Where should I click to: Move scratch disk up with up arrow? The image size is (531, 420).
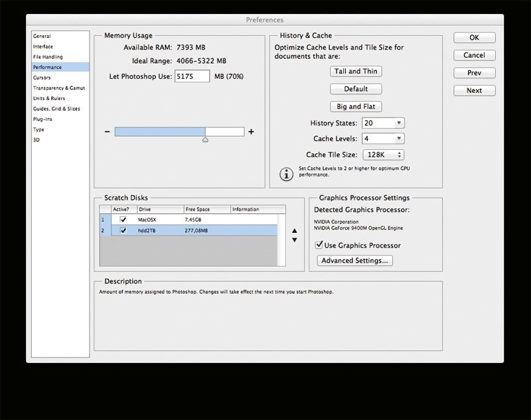pos(295,231)
